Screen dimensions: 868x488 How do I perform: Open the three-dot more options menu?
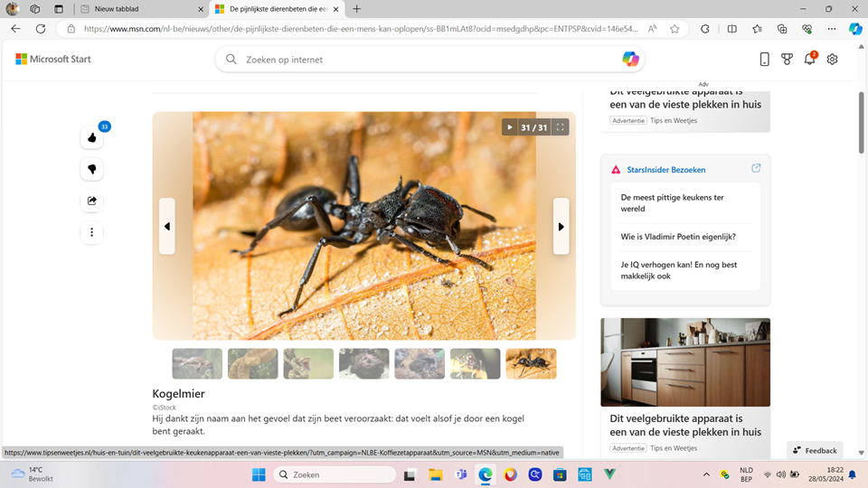(91, 233)
